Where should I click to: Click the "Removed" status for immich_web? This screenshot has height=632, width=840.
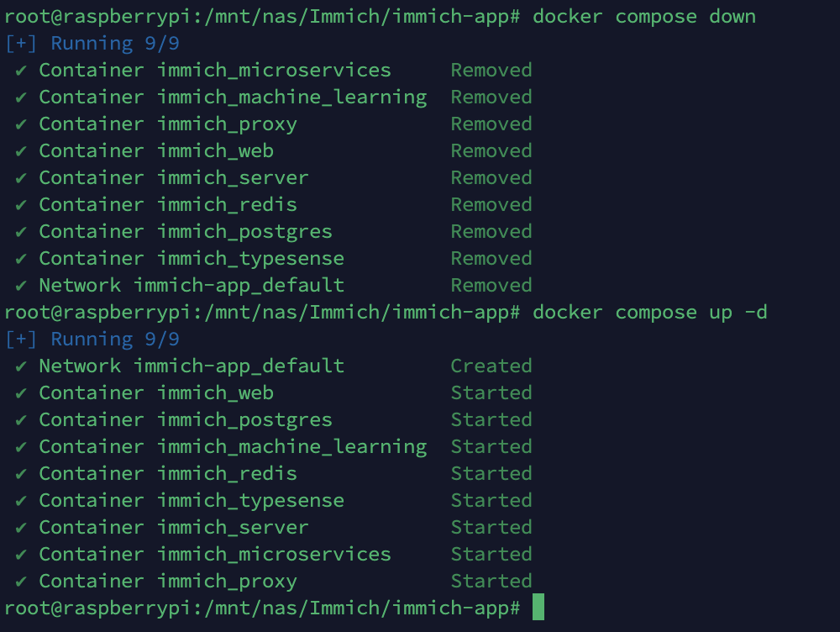coord(491,151)
